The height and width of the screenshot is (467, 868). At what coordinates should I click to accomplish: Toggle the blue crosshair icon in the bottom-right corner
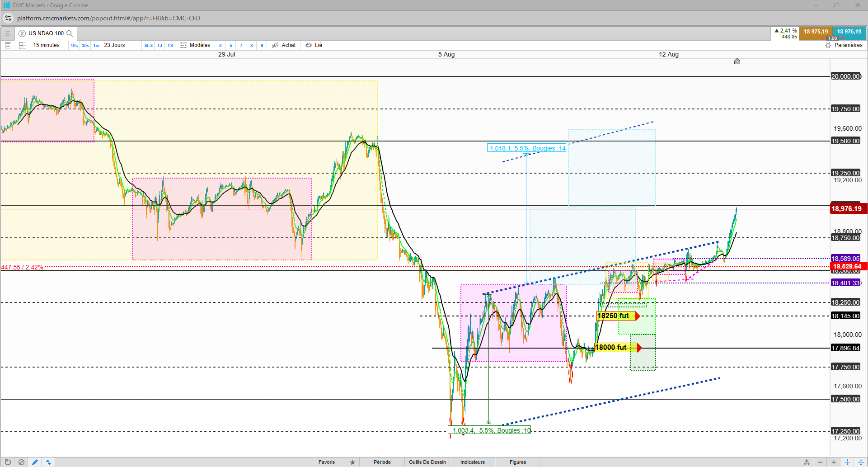tap(847, 462)
